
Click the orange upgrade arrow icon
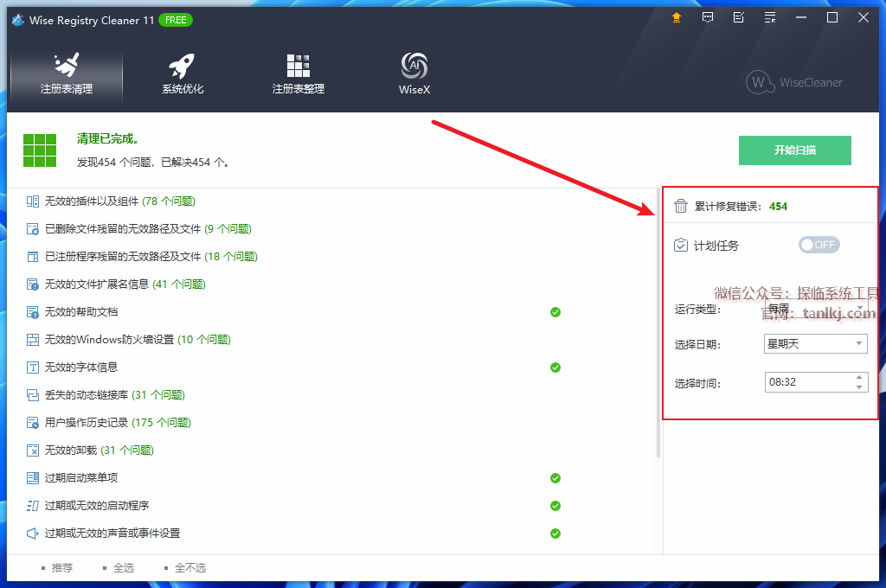pyautogui.click(x=676, y=17)
